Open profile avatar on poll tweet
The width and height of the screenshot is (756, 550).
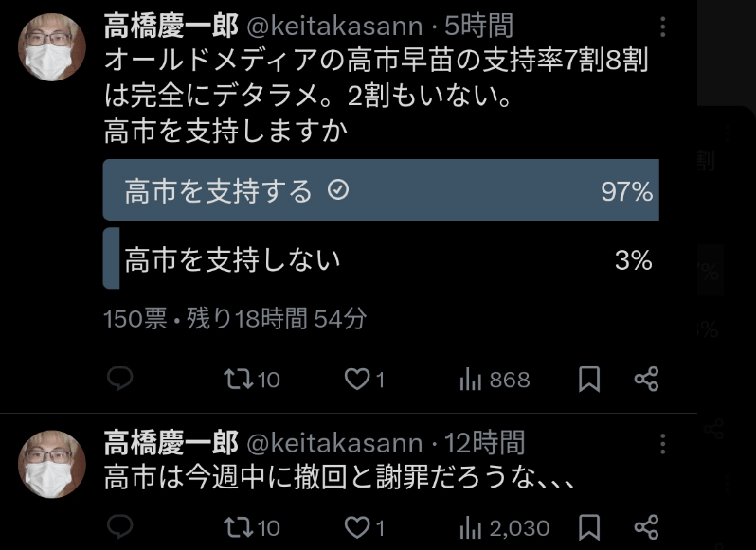pos(52,49)
